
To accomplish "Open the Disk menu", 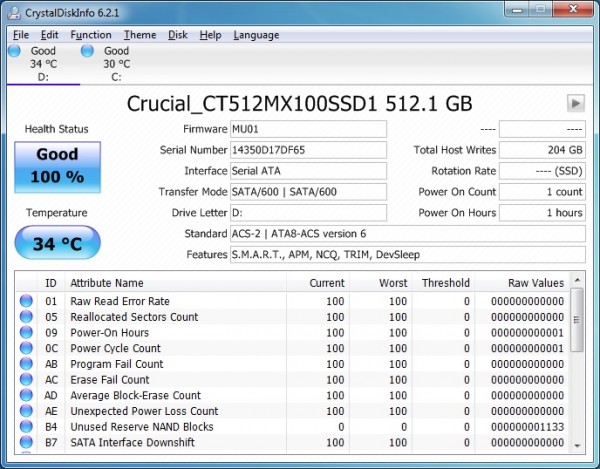I will tap(178, 35).
